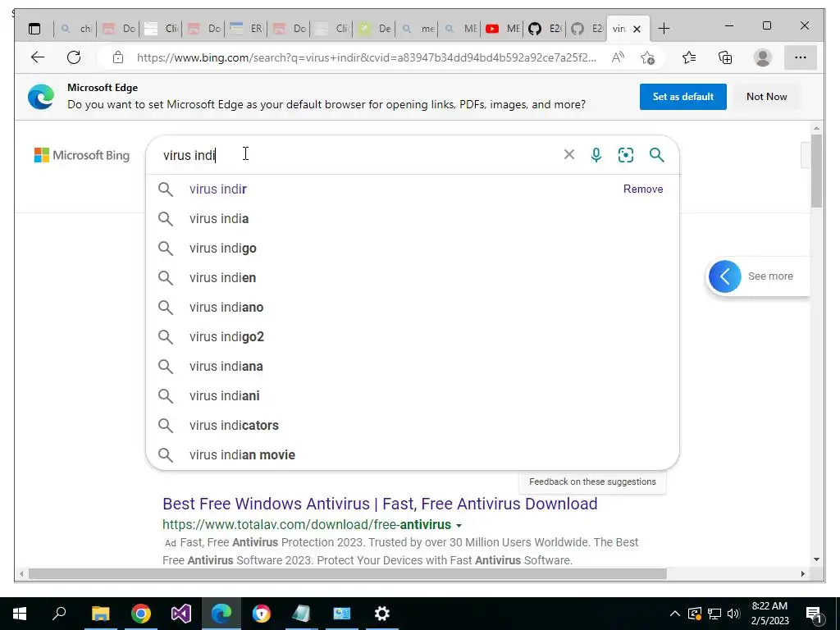Open Visual Studio from taskbar
Screen dimensions: 840x630
(181, 614)
